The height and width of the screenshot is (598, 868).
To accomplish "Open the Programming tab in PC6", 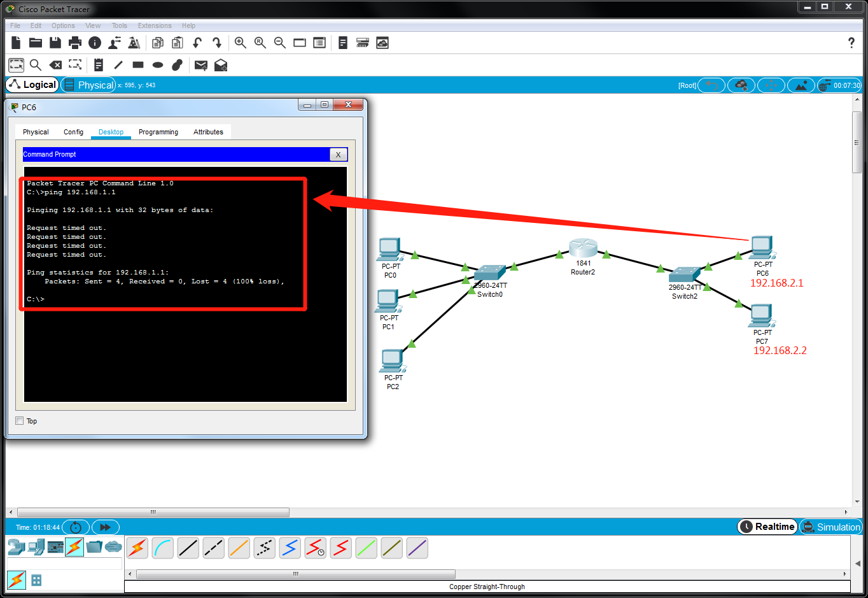I will coord(158,132).
